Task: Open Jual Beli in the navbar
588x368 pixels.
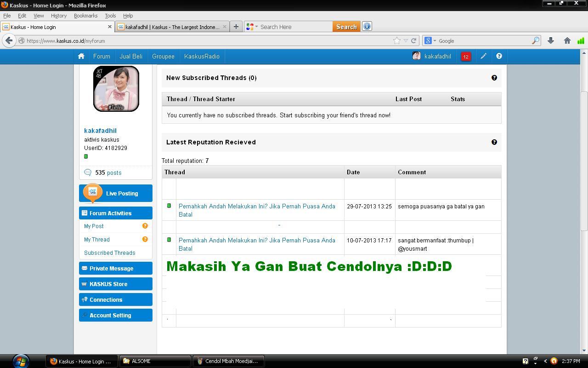Action: coord(131,56)
